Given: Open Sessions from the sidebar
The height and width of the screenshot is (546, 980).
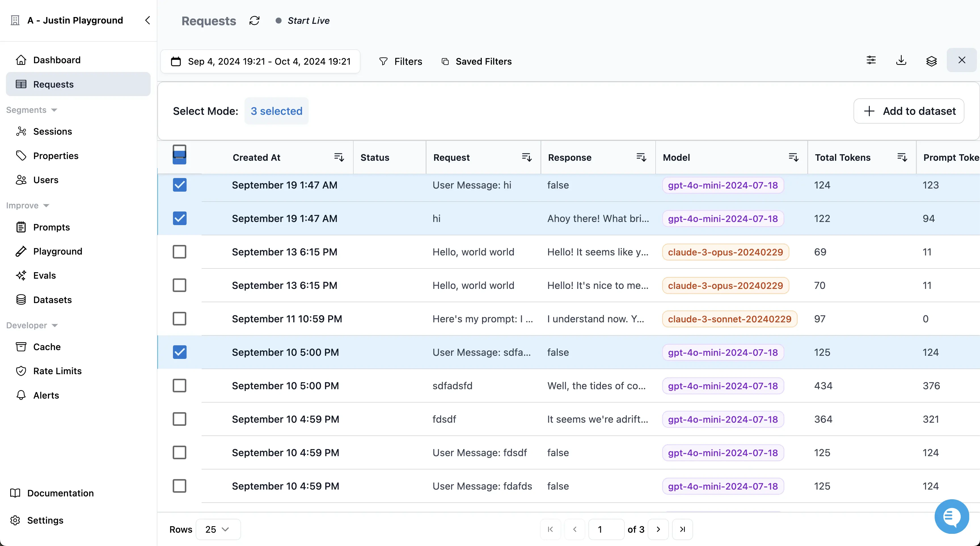Looking at the screenshot, I should [53, 131].
